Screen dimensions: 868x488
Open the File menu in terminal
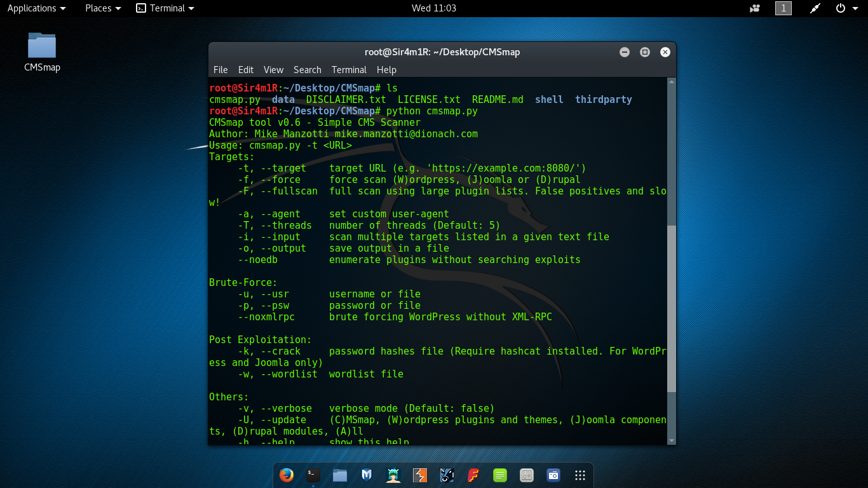220,70
